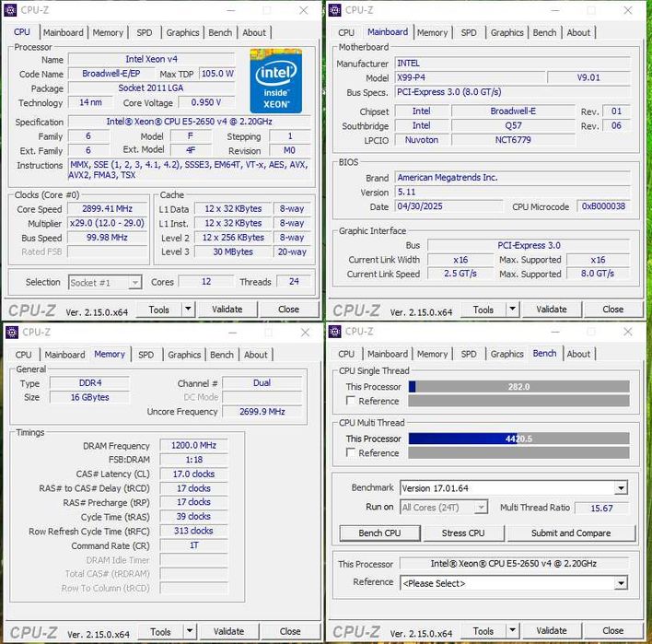Click Mainboard model X99-P4 field
The height and width of the screenshot is (644, 652).
point(469,77)
